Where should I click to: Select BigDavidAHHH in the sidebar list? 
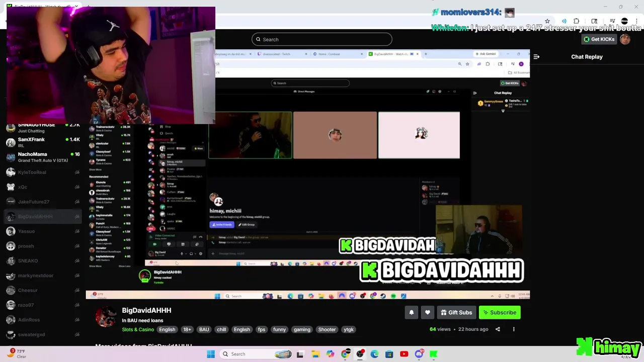43,217
